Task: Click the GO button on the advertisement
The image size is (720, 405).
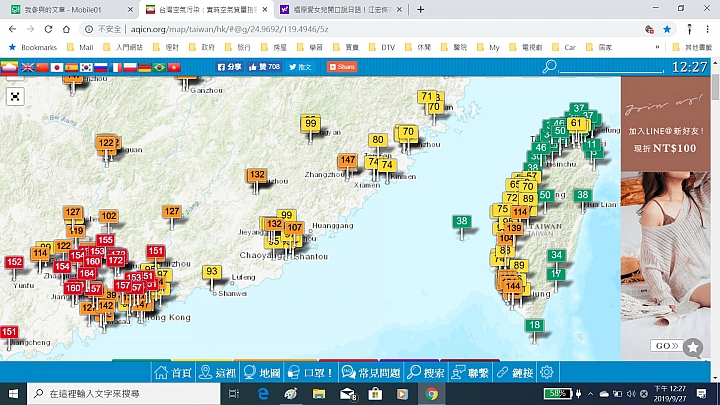Action: tap(666, 345)
